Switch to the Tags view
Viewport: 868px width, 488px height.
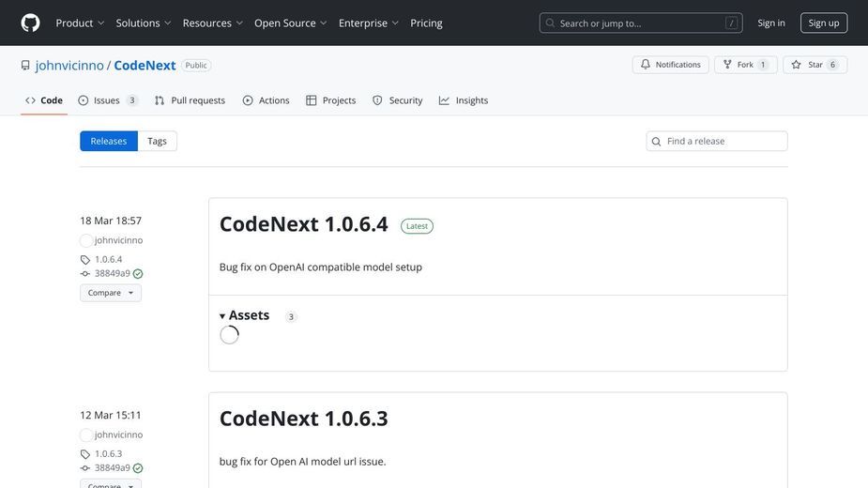(157, 141)
